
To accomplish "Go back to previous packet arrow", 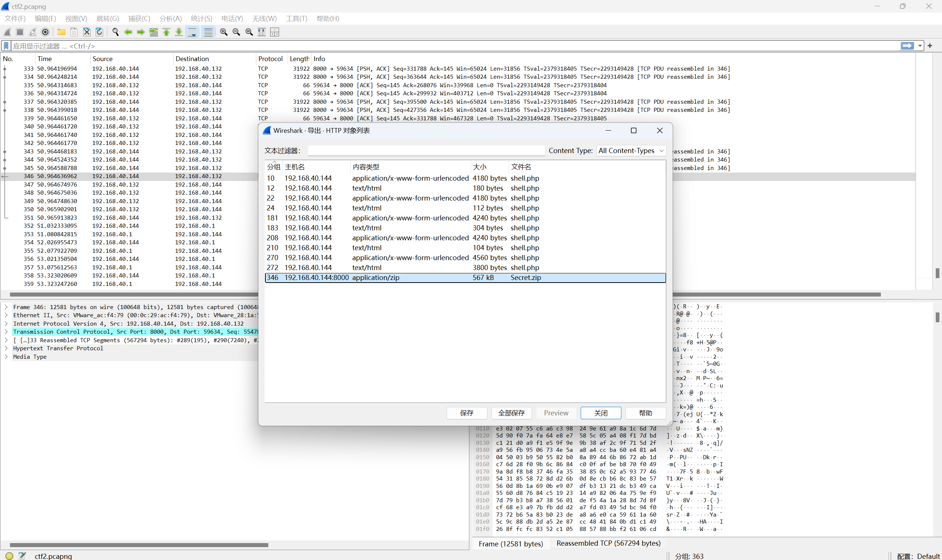I will point(128,32).
